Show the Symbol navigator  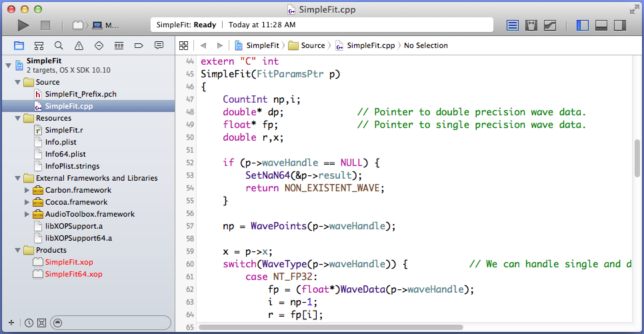(x=39, y=45)
